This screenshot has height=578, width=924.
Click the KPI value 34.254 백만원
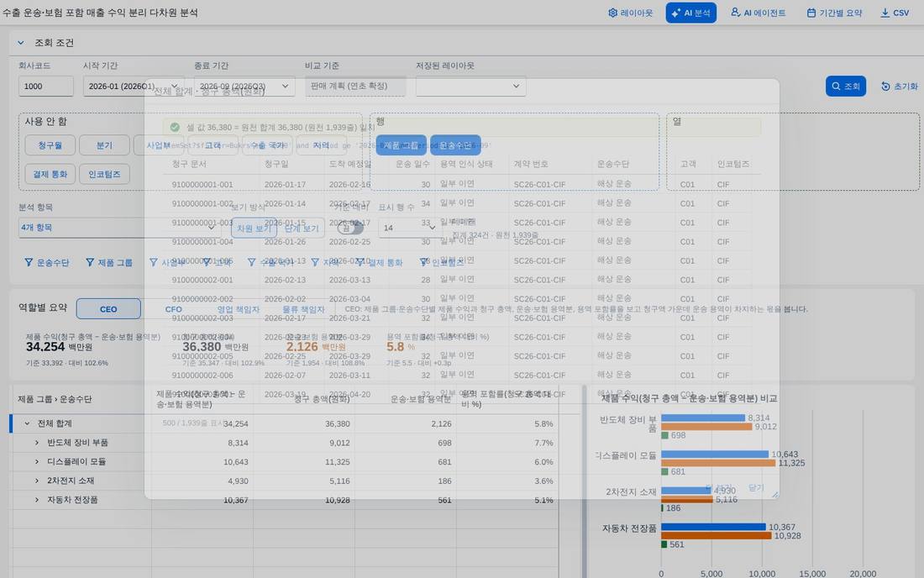[x=59, y=347]
